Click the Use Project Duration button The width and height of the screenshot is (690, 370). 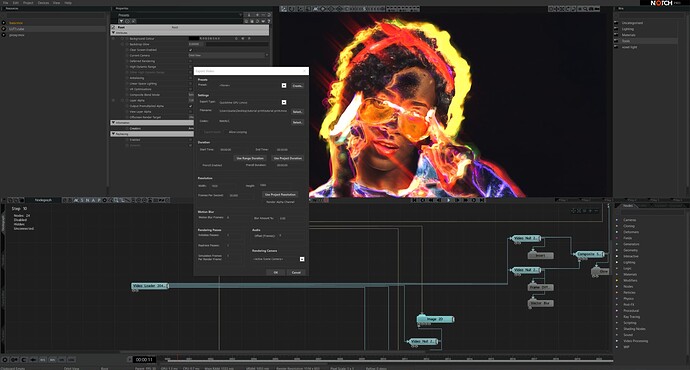point(288,158)
